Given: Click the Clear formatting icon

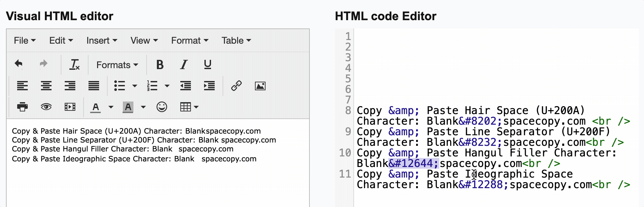Looking at the screenshot, I should pyautogui.click(x=75, y=64).
